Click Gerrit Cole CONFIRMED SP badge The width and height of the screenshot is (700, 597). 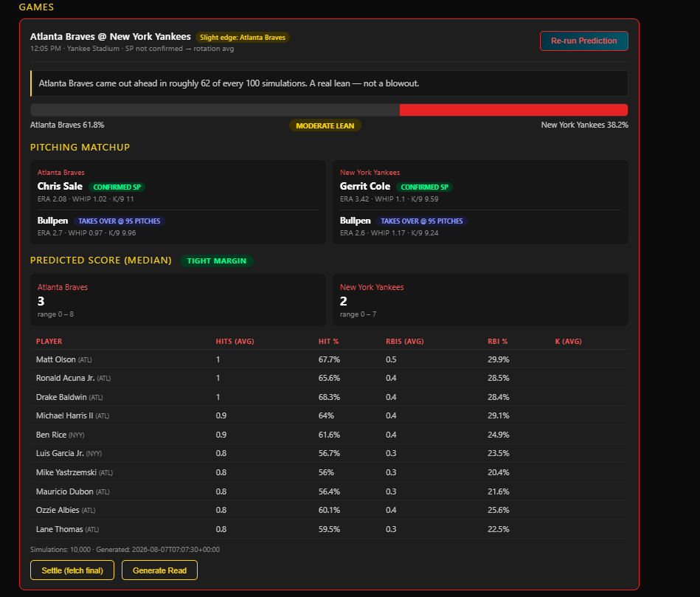click(x=425, y=187)
